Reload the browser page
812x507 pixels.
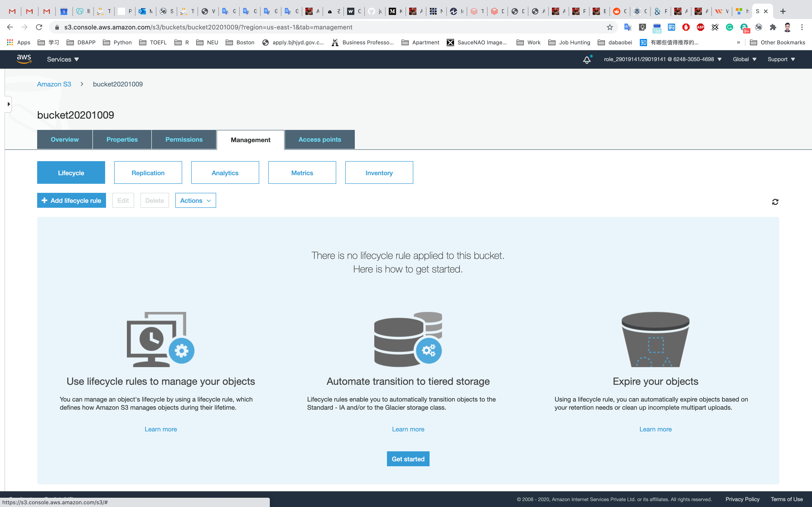[39, 27]
